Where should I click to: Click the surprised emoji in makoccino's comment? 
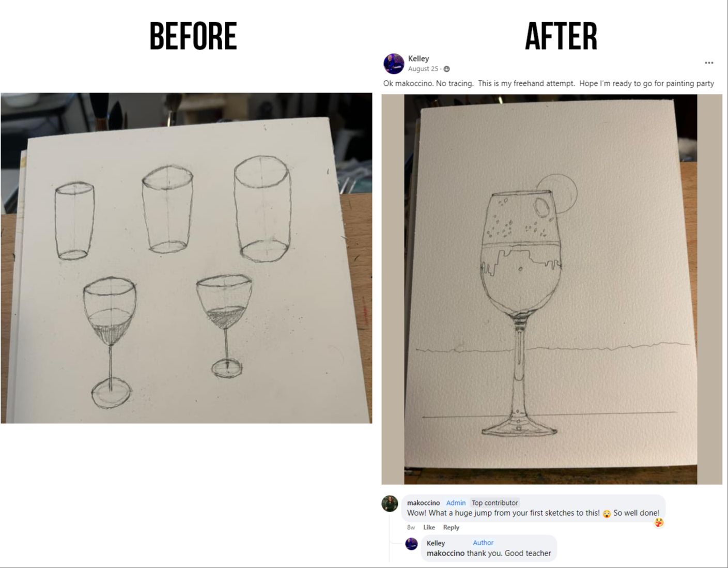(607, 514)
